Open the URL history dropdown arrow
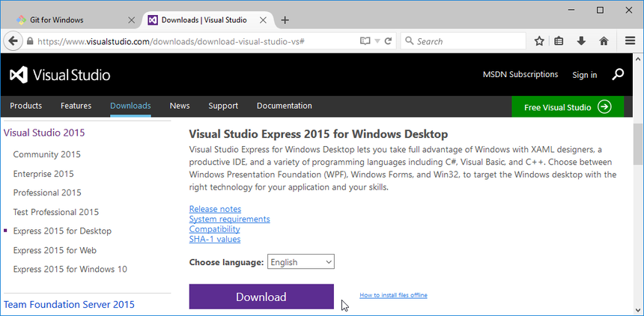 pyautogui.click(x=377, y=41)
